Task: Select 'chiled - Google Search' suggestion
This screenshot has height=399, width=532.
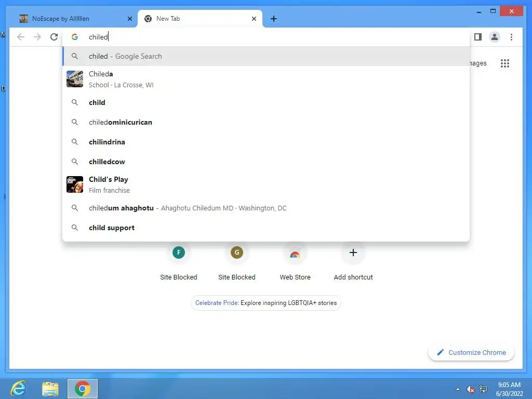Action: (x=266, y=56)
